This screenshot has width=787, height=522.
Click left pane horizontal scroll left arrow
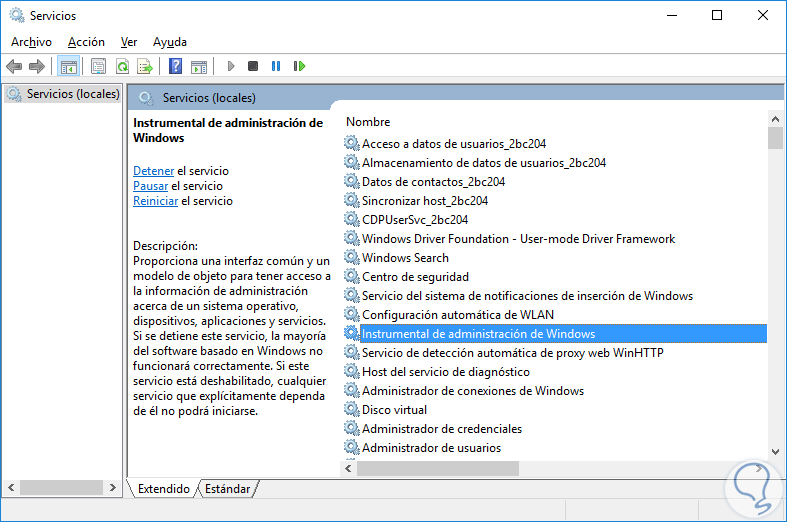11,487
